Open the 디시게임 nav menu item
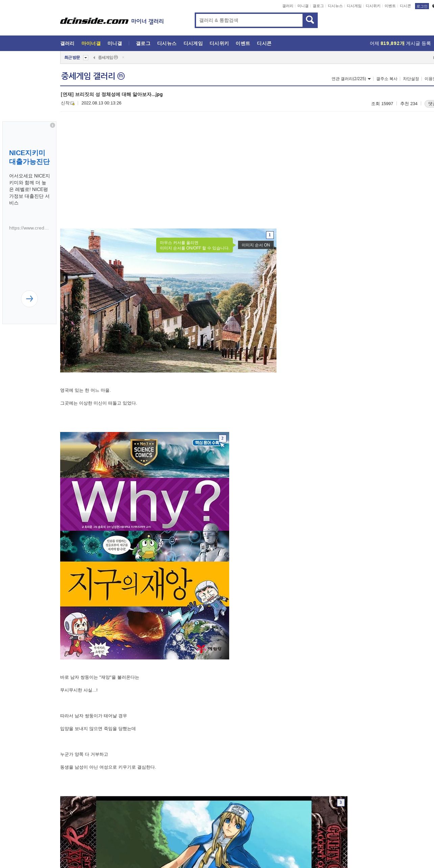This screenshot has height=868, width=434. 193,43
